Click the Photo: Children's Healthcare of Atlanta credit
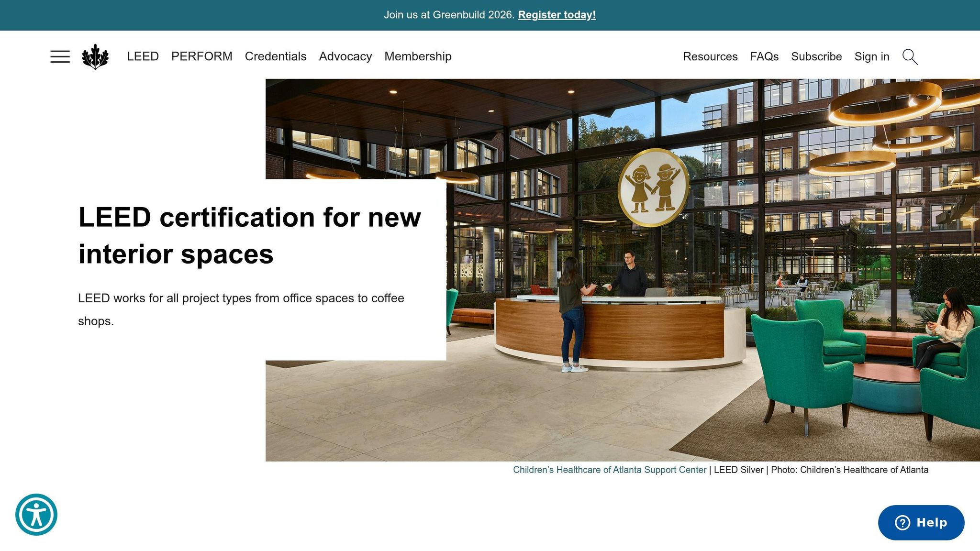 (x=850, y=470)
